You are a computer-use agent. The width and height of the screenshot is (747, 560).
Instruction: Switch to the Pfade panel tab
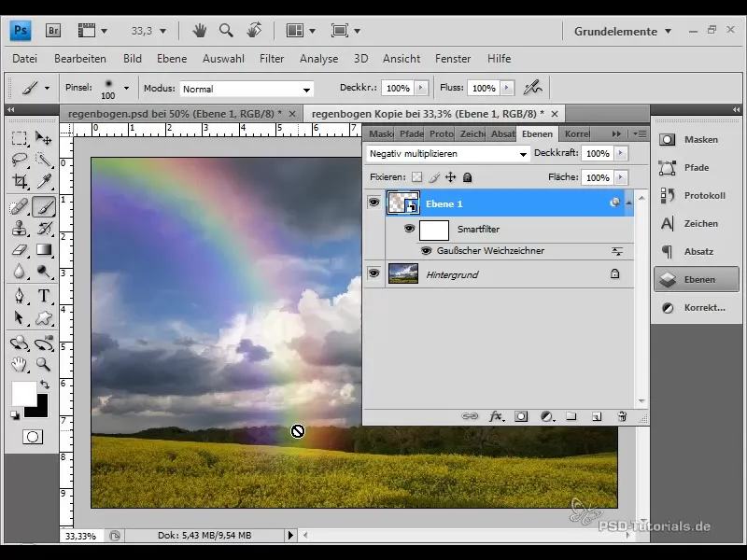coord(411,133)
